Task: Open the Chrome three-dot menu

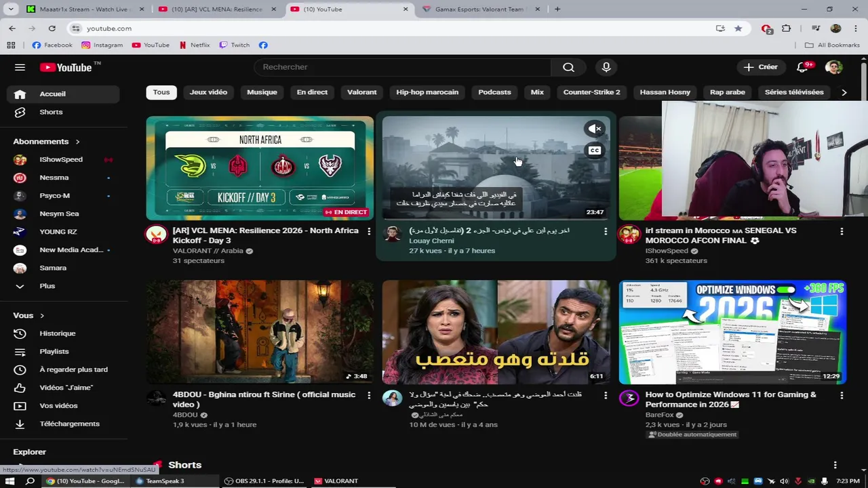Action: [x=855, y=28]
